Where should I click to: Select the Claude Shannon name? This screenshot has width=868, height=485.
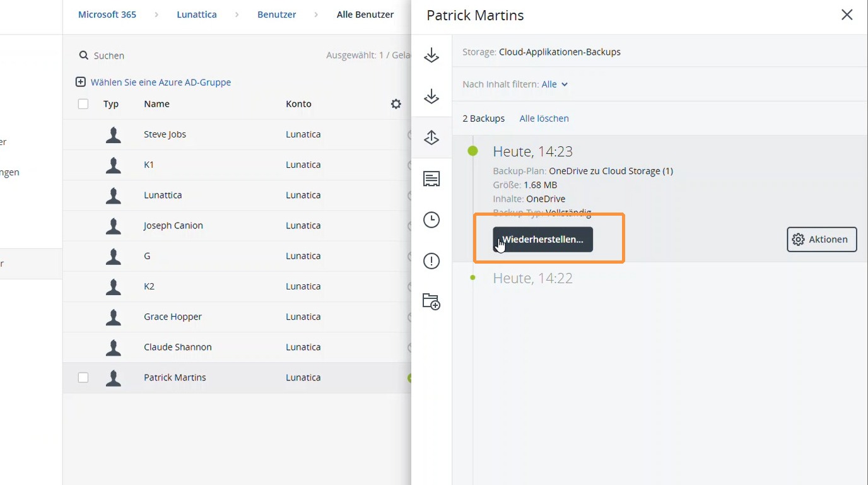[x=178, y=348]
